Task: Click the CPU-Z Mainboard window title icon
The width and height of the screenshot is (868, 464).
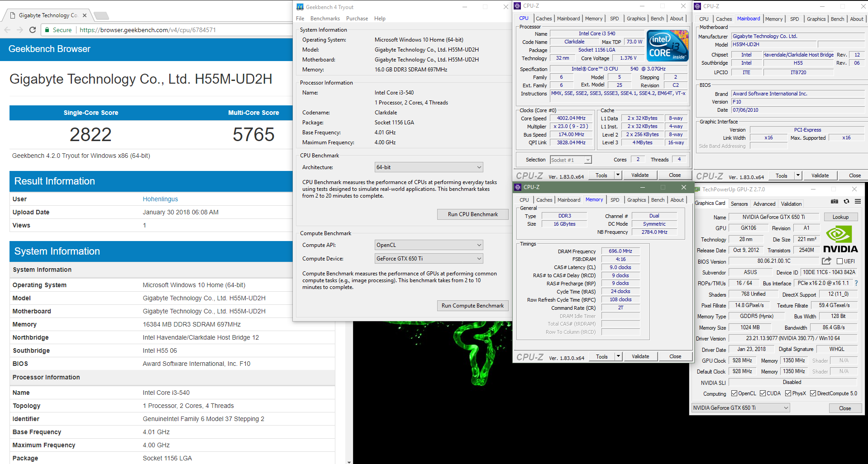Action: pos(697,6)
